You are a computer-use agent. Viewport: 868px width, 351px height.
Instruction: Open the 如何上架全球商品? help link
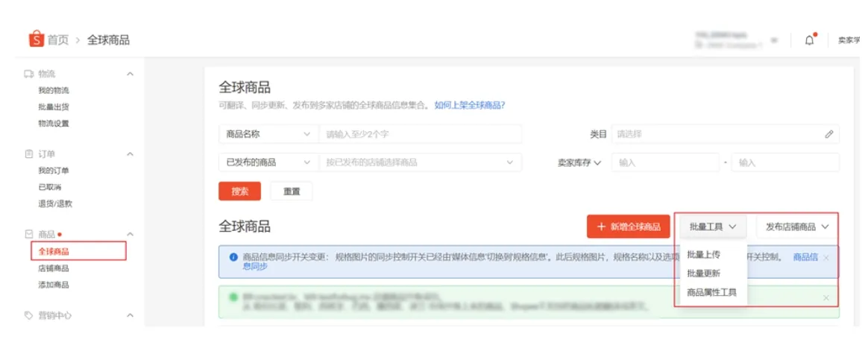point(470,105)
